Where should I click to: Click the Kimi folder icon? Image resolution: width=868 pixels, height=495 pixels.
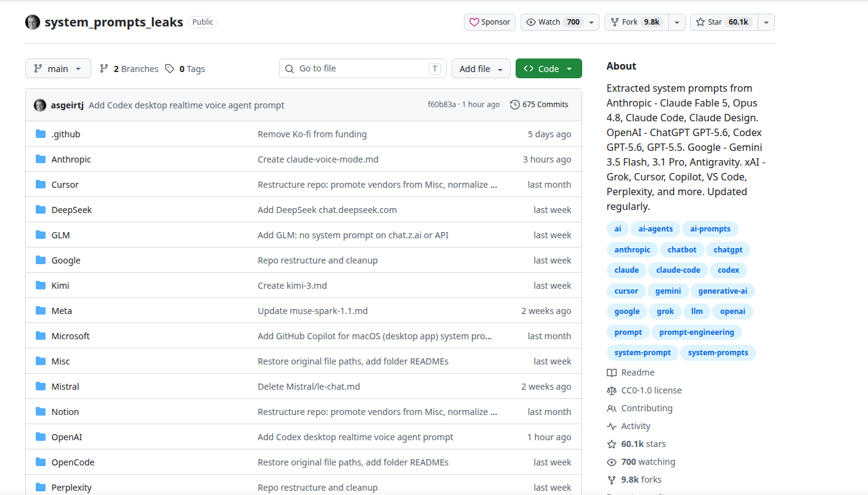[x=41, y=286]
